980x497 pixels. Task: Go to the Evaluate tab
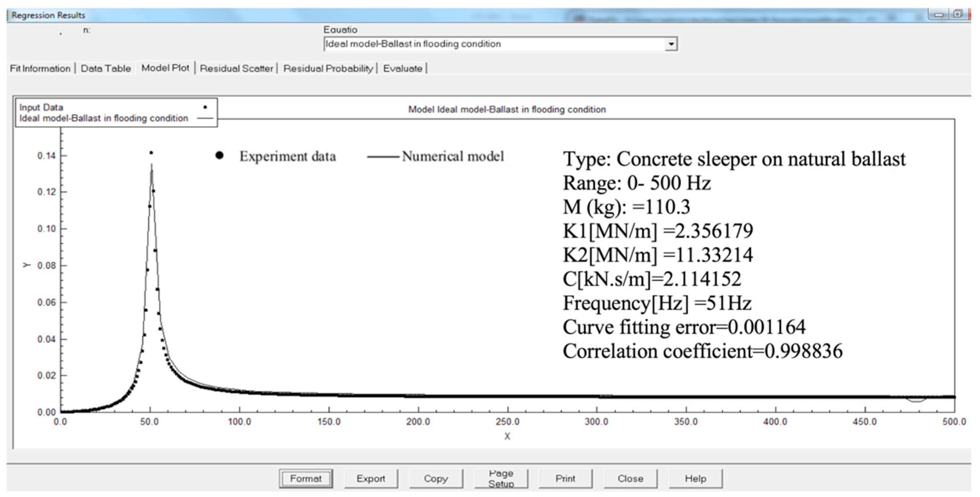pos(403,69)
